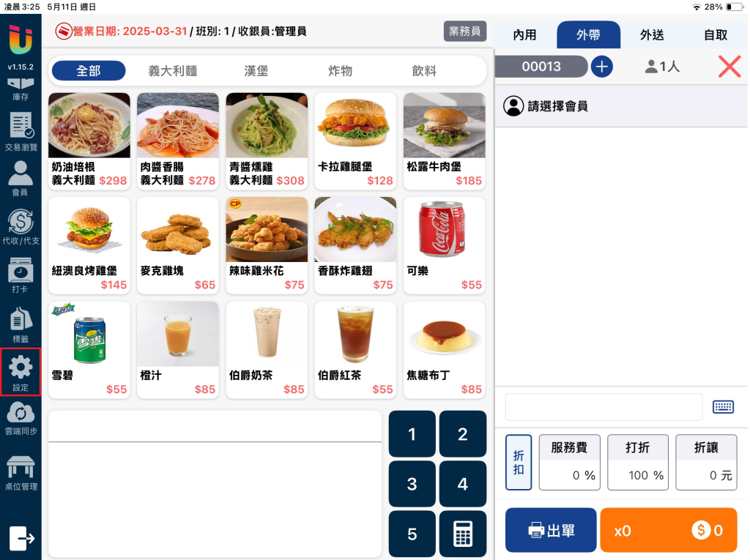The height and width of the screenshot is (560, 750).
Task: Open 桌位管理 table management
Action: pyautogui.click(x=21, y=473)
